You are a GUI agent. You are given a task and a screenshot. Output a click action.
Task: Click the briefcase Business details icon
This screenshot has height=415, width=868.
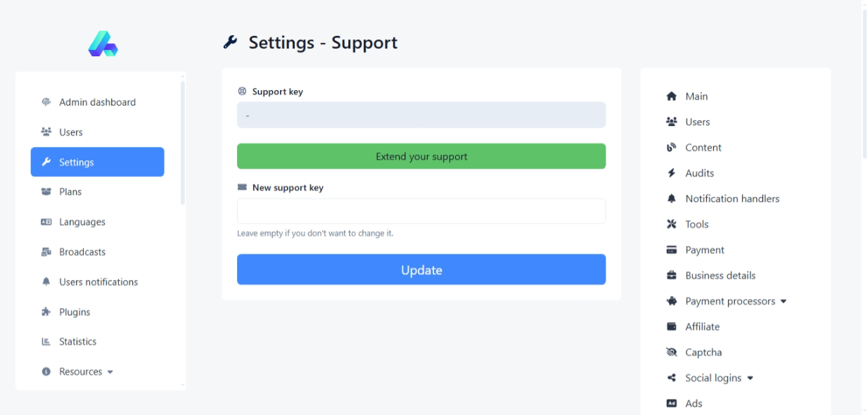coord(671,276)
